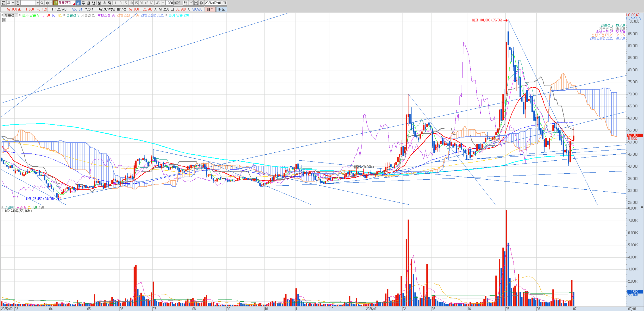
Task: Choose the 10 interval button
Action: (x=131, y=3)
